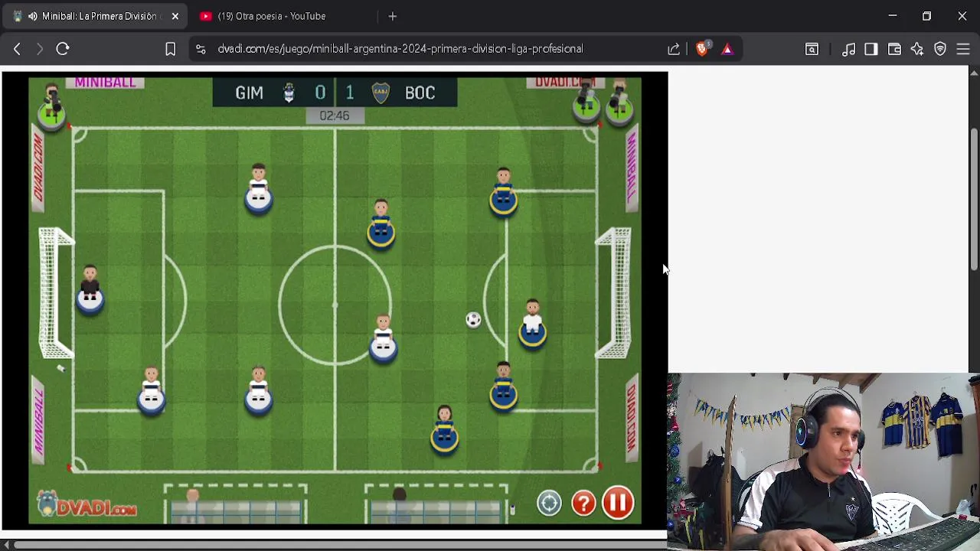Open the browser hamburger menu

[x=963, y=49]
